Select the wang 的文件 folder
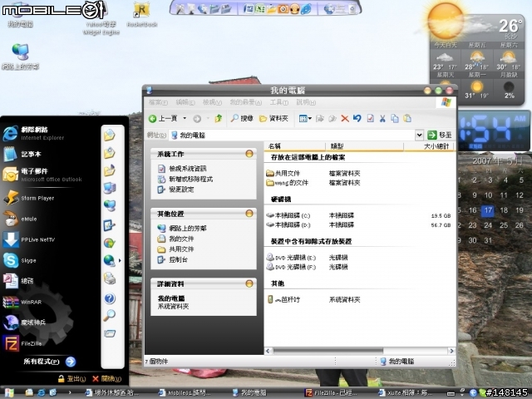532x399 pixels. click(287, 183)
